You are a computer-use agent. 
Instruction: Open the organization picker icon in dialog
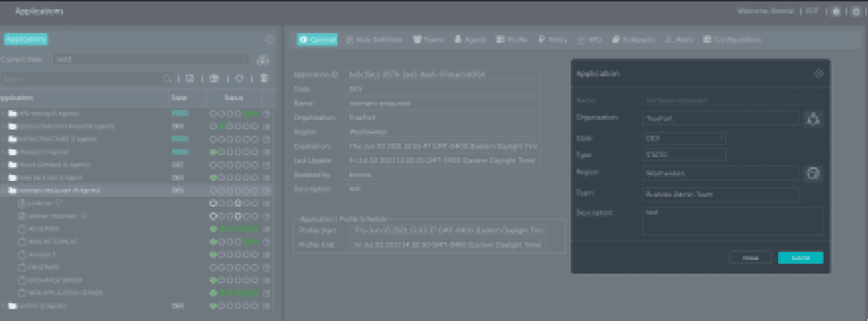pyautogui.click(x=813, y=118)
